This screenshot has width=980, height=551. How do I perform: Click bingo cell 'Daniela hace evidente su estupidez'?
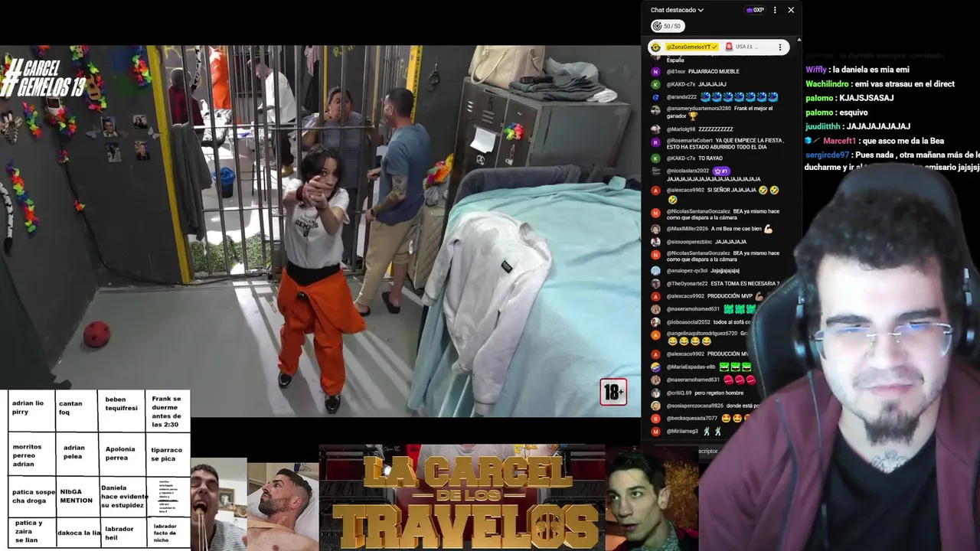tap(122, 496)
